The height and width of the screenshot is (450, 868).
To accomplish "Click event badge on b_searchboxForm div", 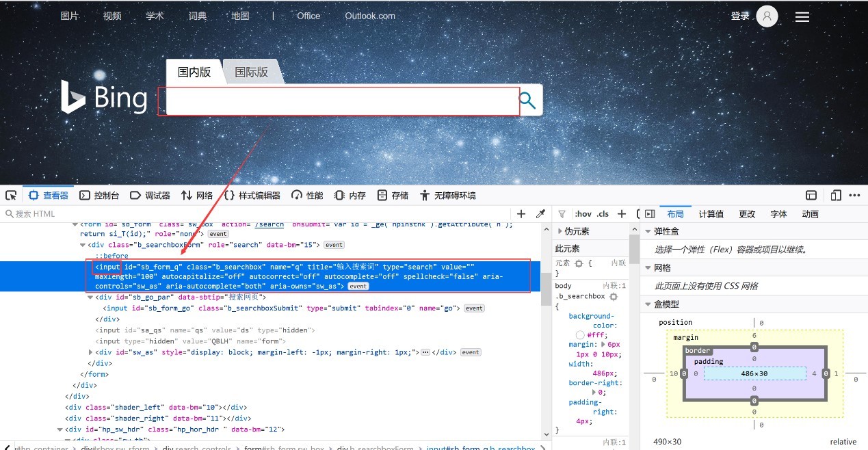I will click(x=334, y=245).
